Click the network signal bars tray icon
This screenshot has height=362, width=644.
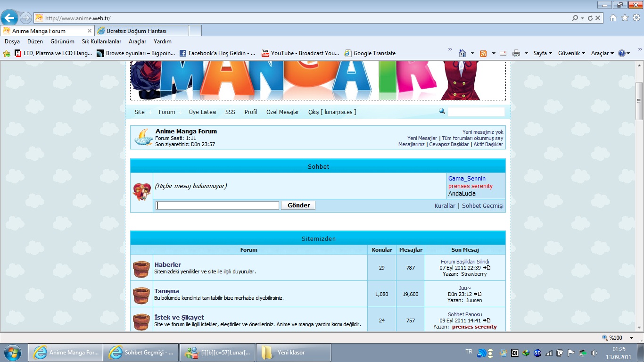tap(549, 353)
